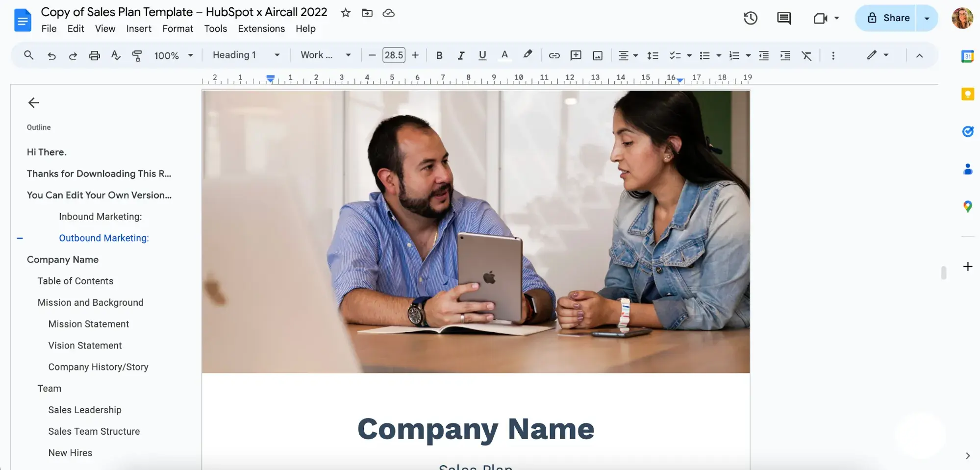
Task: Move the document to a folder
Action: (x=367, y=13)
